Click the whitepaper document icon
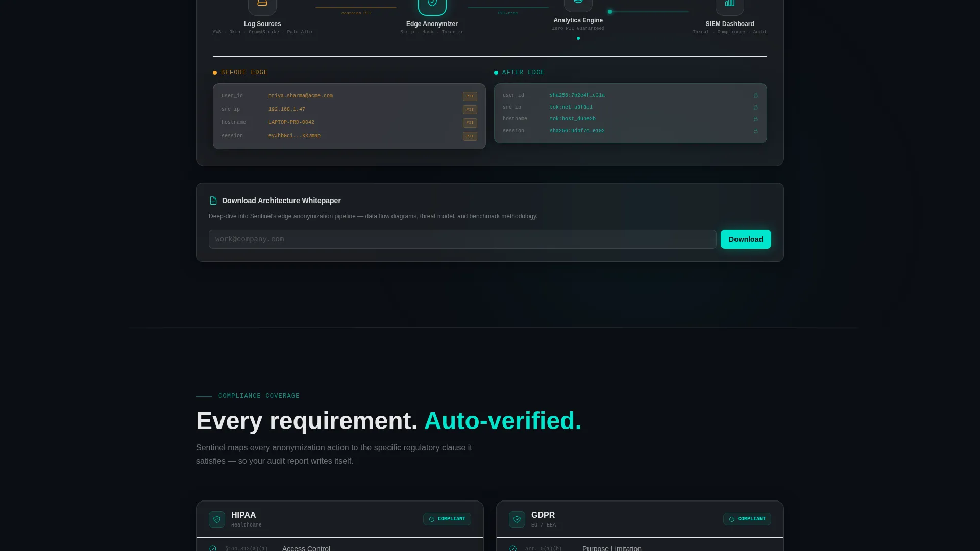 click(213, 201)
